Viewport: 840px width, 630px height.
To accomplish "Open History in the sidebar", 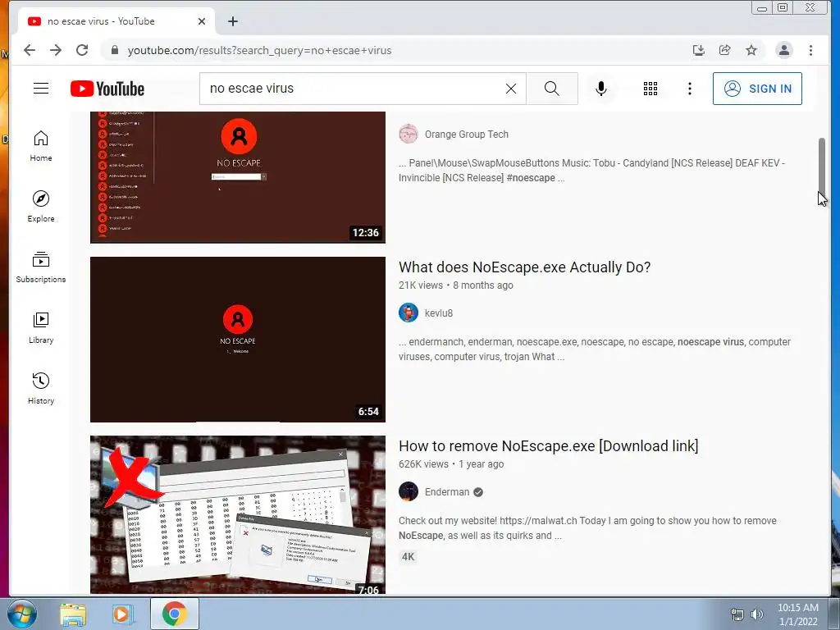I will point(41,389).
